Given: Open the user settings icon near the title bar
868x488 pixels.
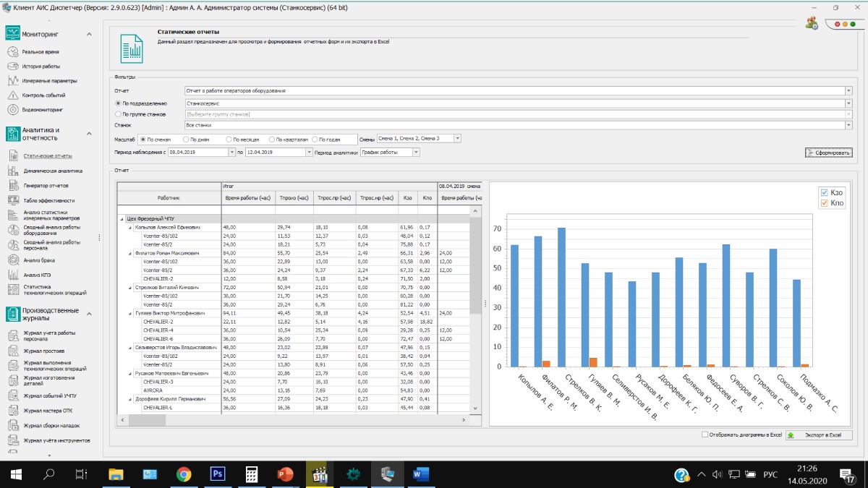Looking at the screenshot, I should coord(812,23).
